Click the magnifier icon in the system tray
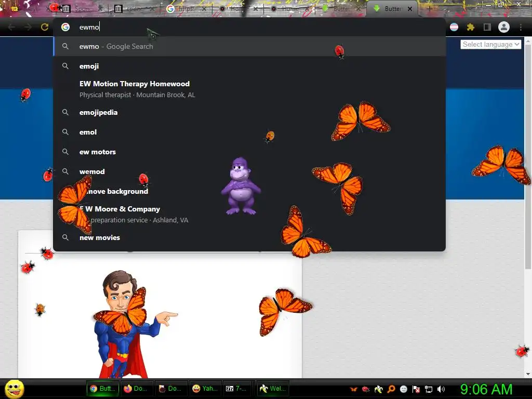The width and height of the screenshot is (532, 399). [x=391, y=389]
